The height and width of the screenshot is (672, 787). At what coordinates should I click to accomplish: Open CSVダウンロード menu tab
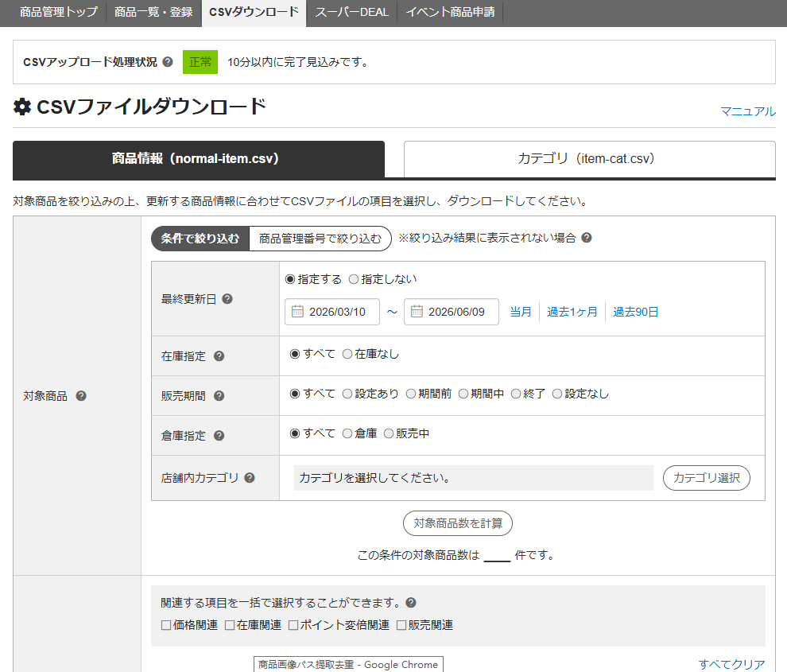(254, 13)
